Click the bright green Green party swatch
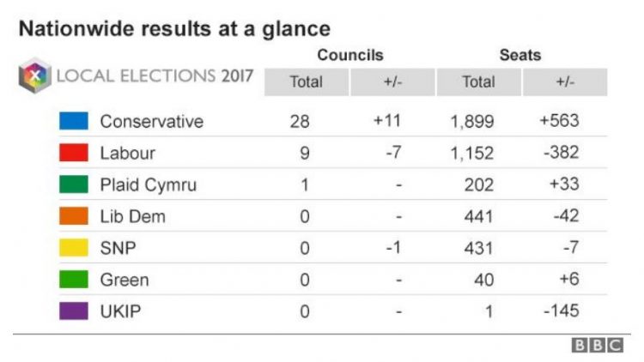 coord(74,280)
